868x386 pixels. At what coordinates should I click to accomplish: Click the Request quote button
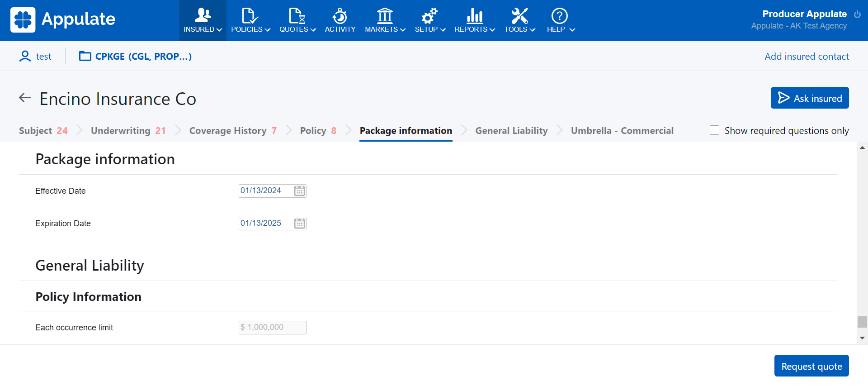[x=811, y=366]
